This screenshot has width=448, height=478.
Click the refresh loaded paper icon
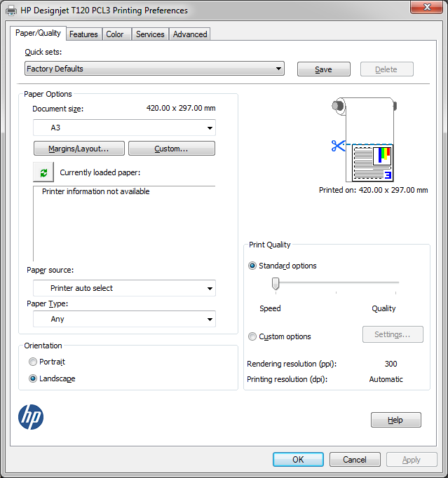[43, 172]
